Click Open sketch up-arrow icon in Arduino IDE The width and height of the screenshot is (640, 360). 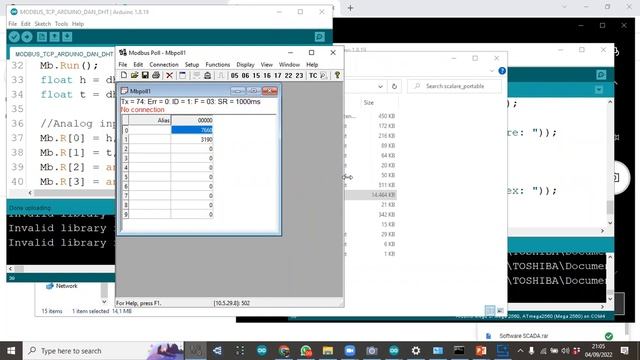point(54,37)
